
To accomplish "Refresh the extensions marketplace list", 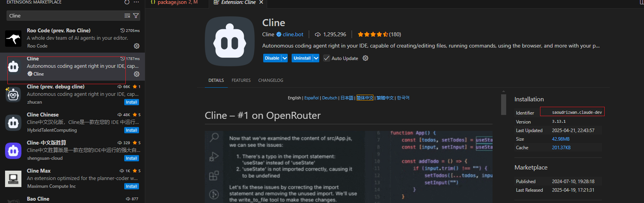I will 127,2.
